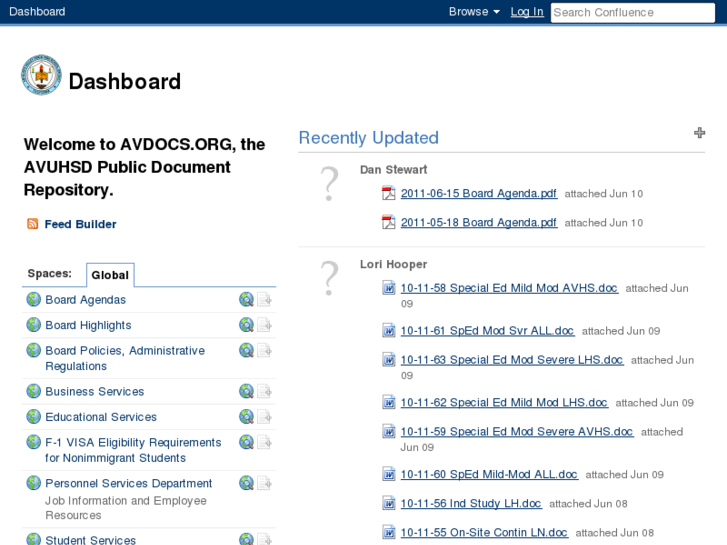This screenshot has width=727, height=545.
Task: Open 10-11-62 Special Ed Mild Mod LHS.doc
Action: (x=504, y=403)
